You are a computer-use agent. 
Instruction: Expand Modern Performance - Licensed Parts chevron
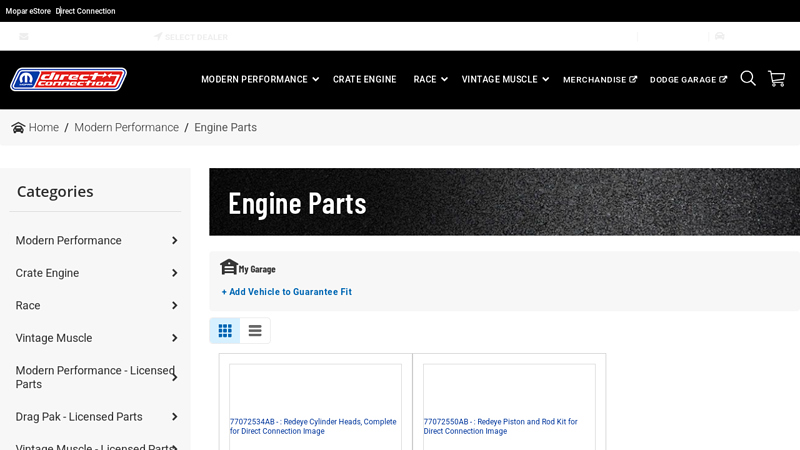pos(174,378)
